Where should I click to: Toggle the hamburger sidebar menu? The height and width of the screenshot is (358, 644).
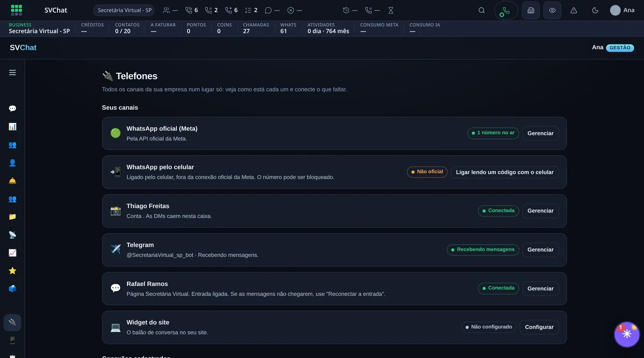(x=13, y=72)
